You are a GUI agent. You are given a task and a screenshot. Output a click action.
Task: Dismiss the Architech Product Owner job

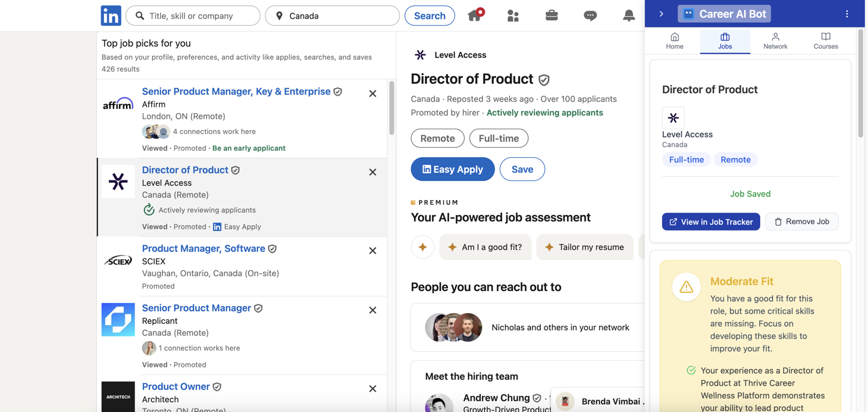[x=372, y=389]
